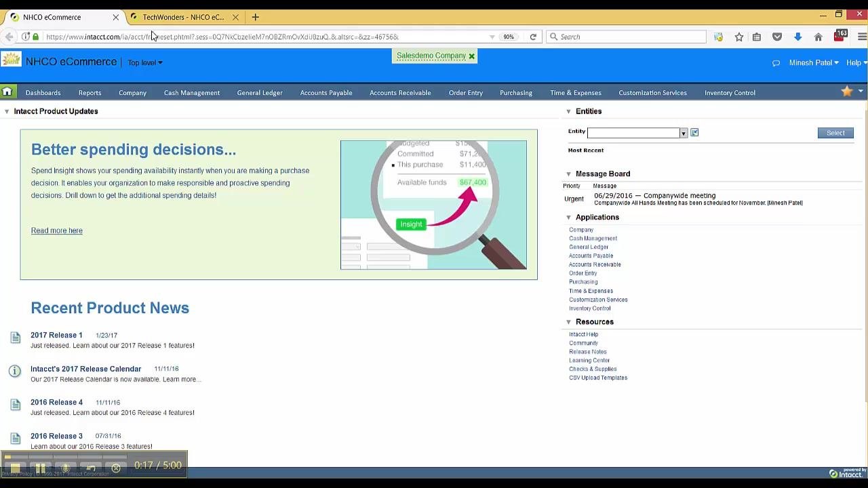Open the Top level dropdown

pos(144,62)
